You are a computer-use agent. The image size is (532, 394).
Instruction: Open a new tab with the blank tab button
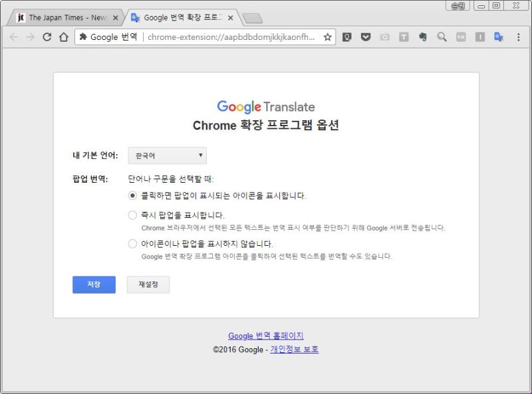253,19
